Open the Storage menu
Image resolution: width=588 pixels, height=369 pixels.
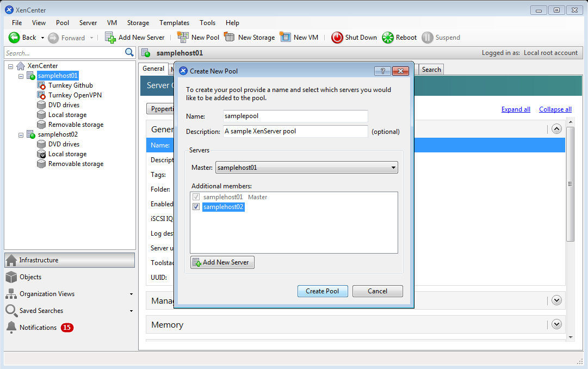(138, 23)
